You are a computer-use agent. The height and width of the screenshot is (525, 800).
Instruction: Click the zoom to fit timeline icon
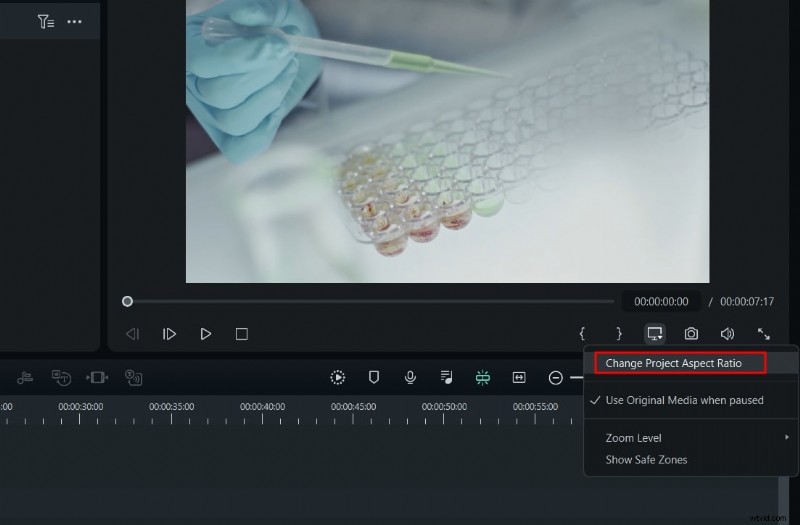[519, 378]
